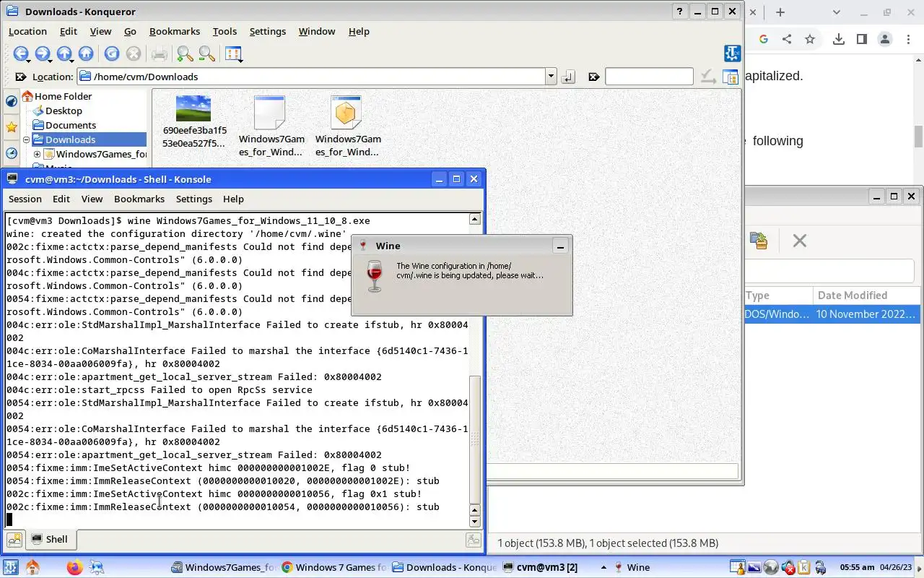Select Home Folder in the sidebar tree
Viewport: 924px width, 578px height.
pyautogui.click(x=63, y=96)
